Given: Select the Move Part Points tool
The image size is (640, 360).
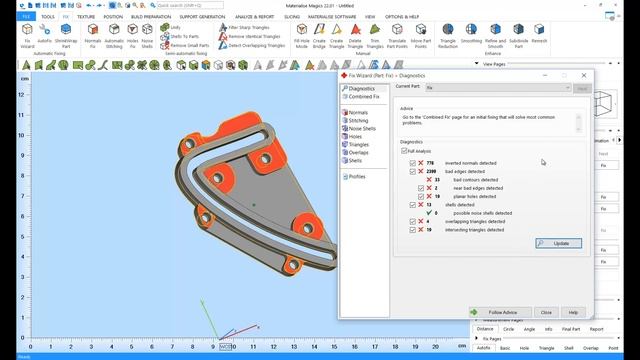Looking at the screenshot, I should point(421,36).
